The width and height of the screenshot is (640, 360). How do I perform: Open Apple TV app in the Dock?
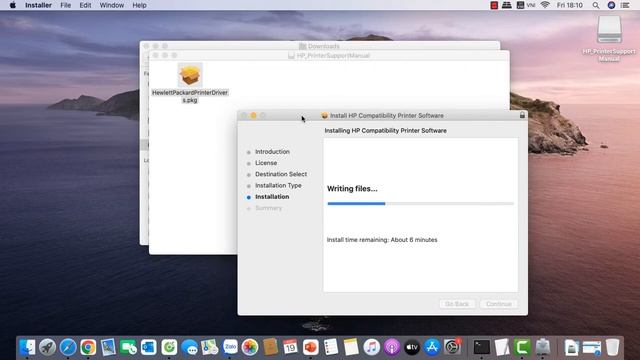point(412,347)
